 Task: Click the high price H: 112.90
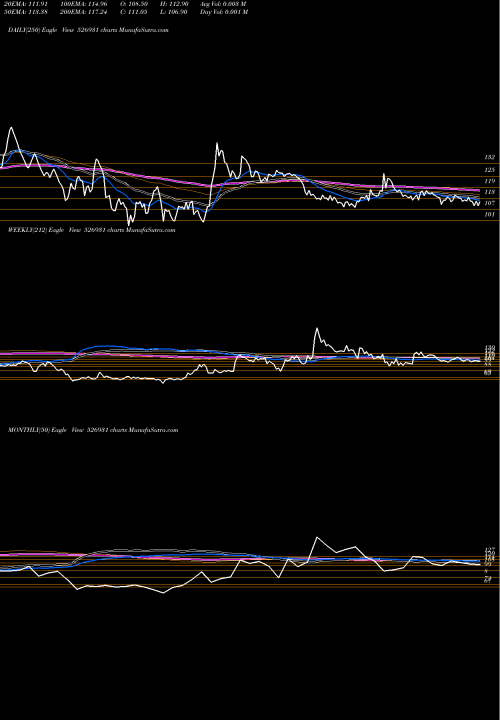point(174,4)
